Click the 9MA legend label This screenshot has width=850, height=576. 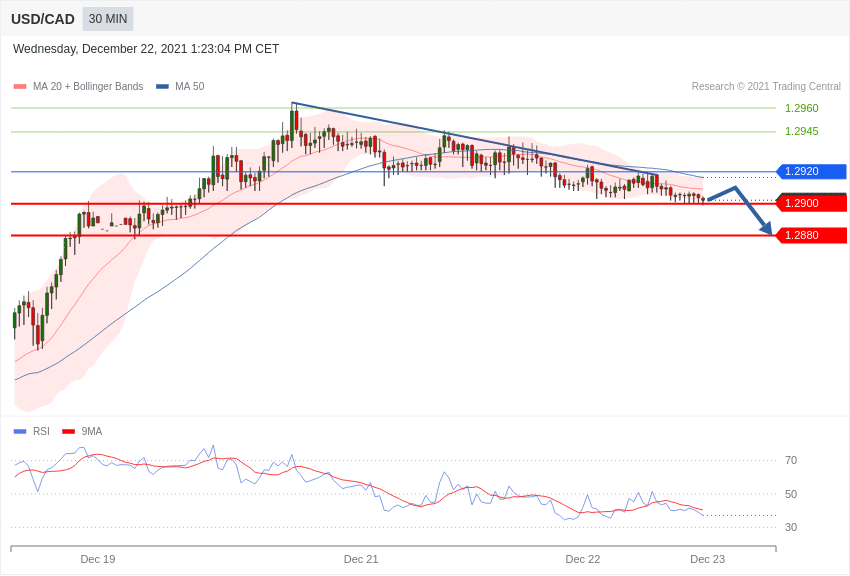tap(92, 431)
